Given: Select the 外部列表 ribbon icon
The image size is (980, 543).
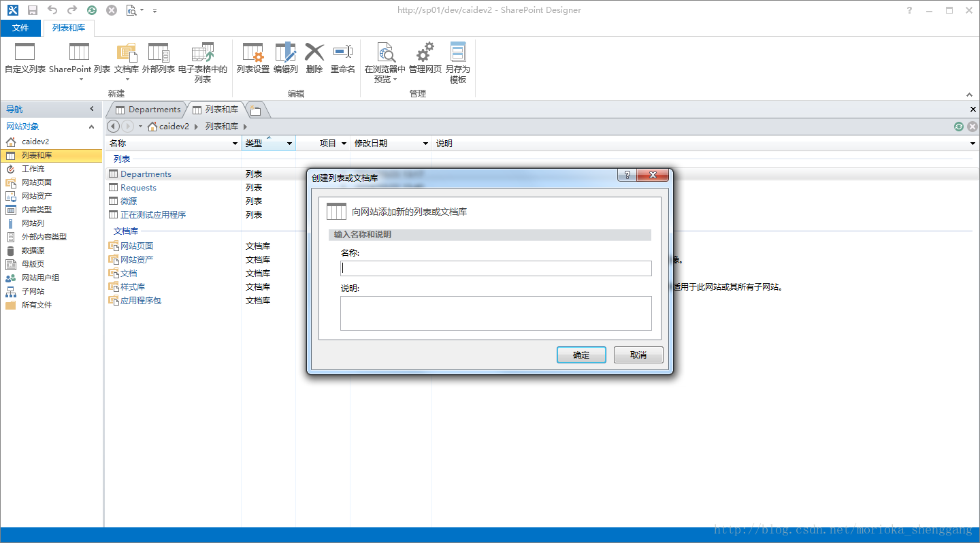Looking at the screenshot, I should point(159,52).
